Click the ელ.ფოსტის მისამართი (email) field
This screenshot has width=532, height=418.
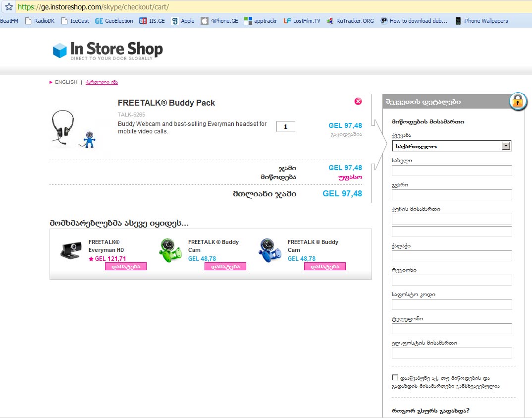[452, 353]
